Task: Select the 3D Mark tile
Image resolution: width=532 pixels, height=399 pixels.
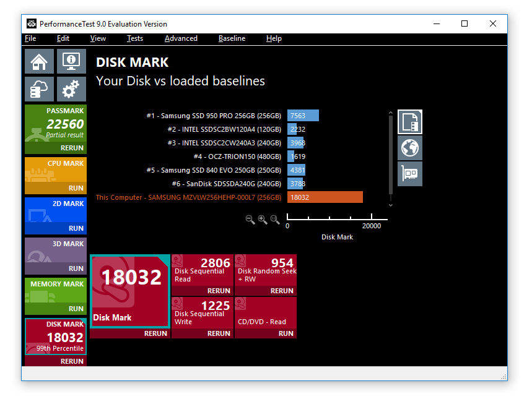Action: (x=56, y=256)
